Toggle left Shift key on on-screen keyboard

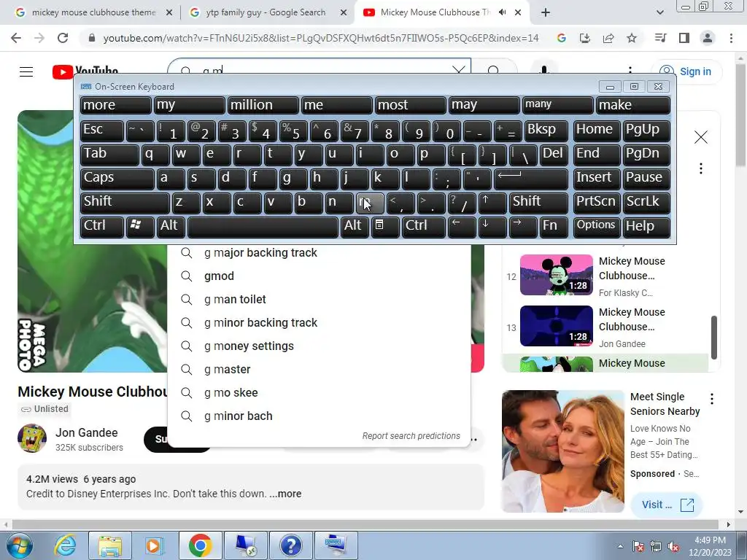pos(125,203)
